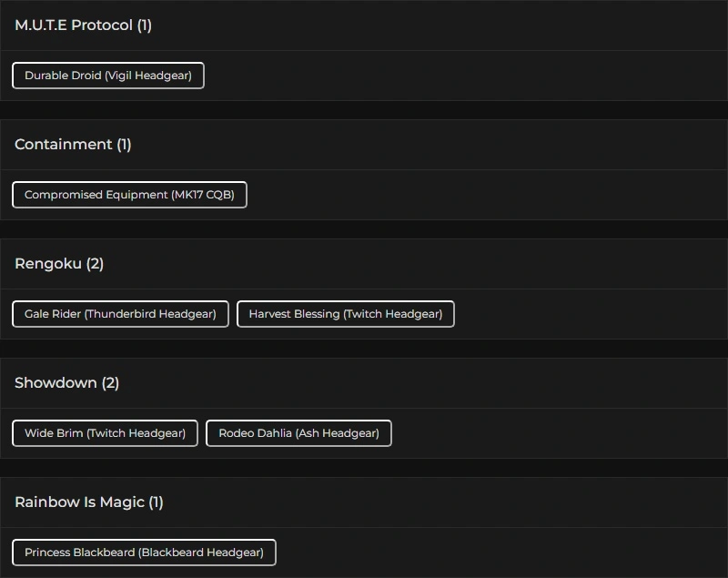Expand the Rengoku section header
The width and height of the screenshot is (728, 578).
(50, 264)
